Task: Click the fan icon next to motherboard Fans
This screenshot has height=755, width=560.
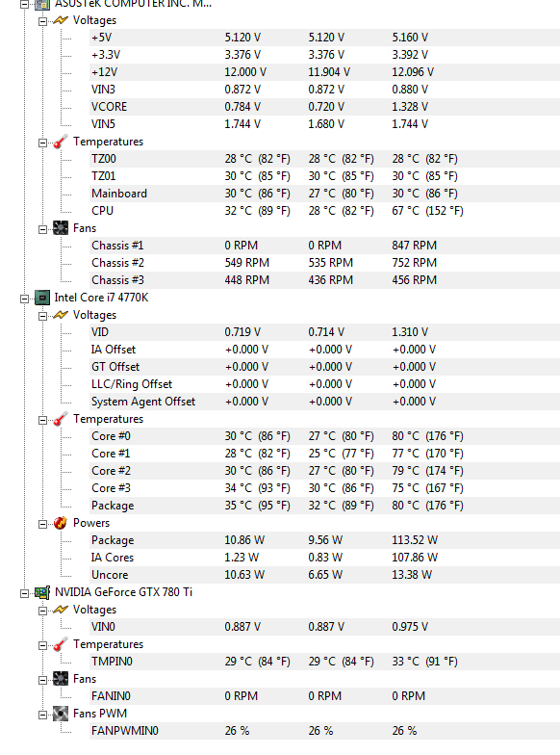Action: coord(60,228)
